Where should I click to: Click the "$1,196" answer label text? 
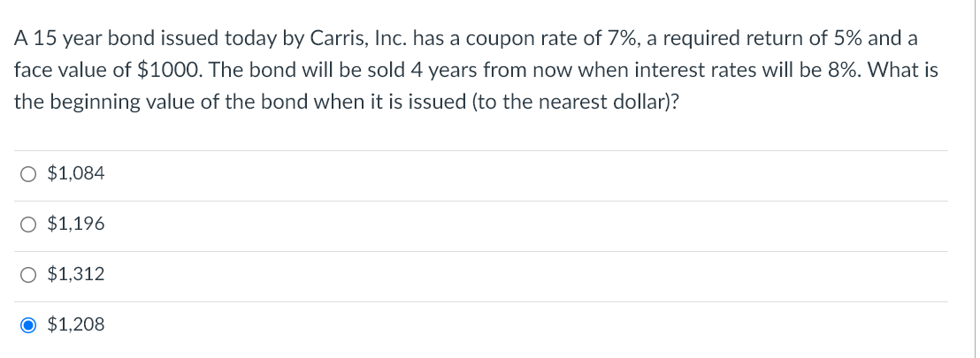(x=75, y=225)
